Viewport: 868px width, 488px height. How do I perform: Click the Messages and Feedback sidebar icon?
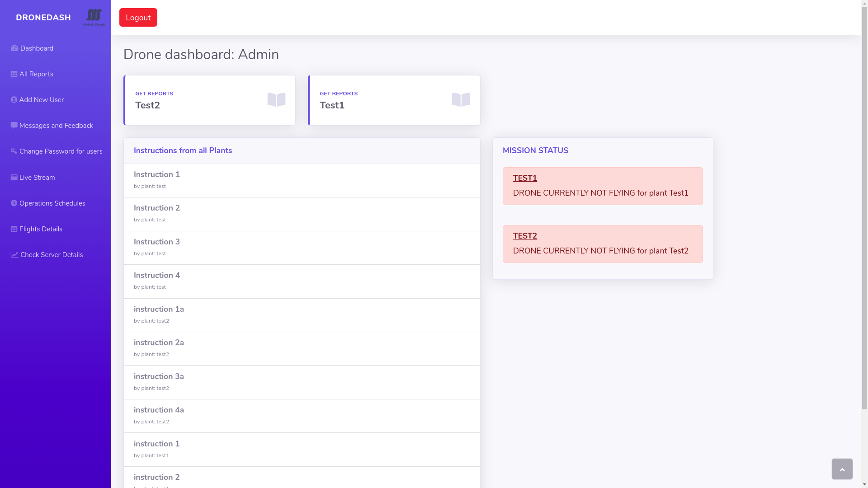14,125
